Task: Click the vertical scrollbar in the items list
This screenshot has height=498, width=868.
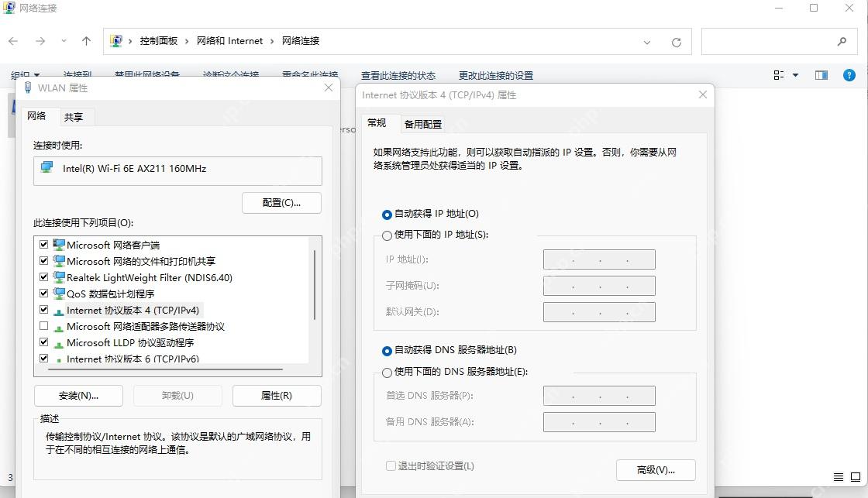Action: 315,285
